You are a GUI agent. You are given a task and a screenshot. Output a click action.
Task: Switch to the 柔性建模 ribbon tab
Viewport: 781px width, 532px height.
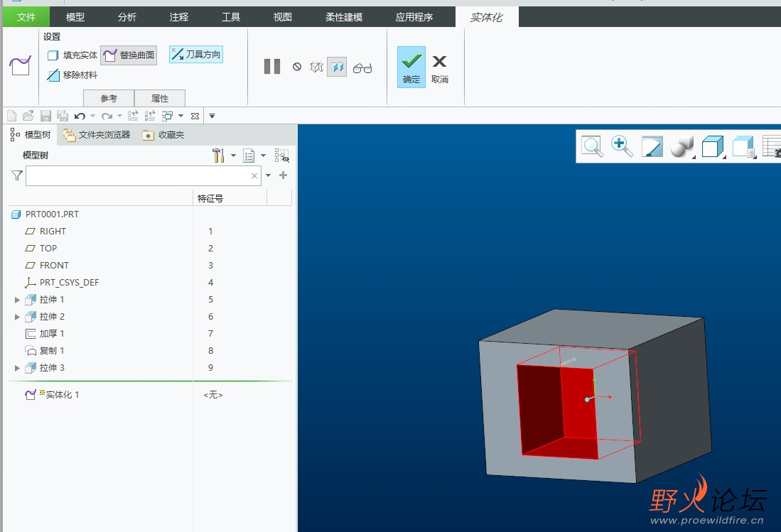(x=344, y=17)
